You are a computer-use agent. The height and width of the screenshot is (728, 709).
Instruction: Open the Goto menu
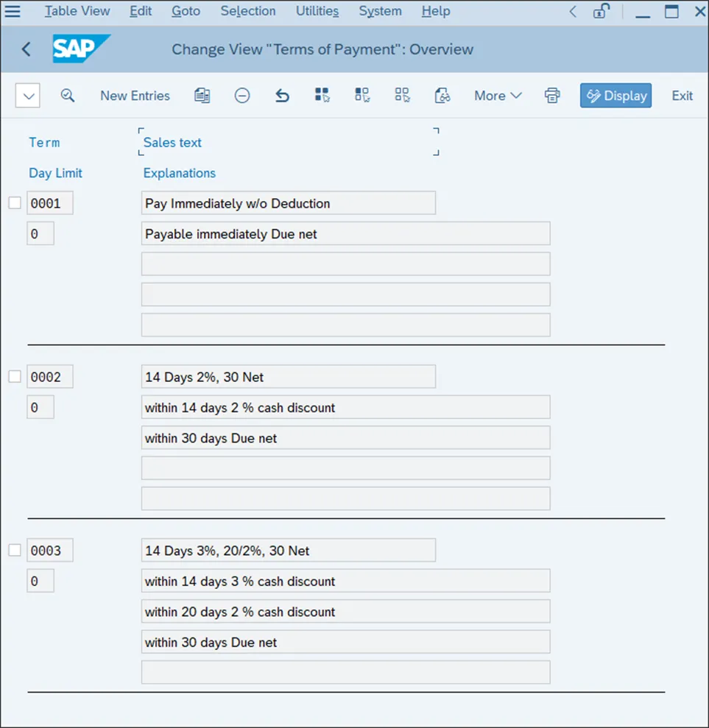pyautogui.click(x=186, y=11)
